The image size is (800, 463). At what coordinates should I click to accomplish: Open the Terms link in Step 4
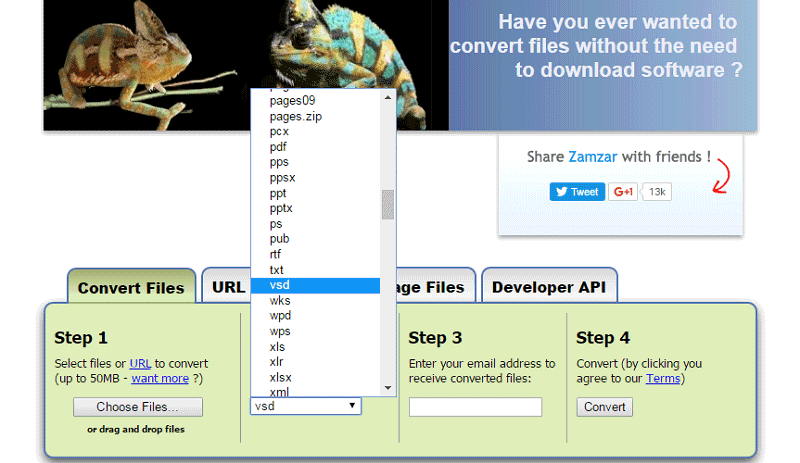[x=663, y=378]
